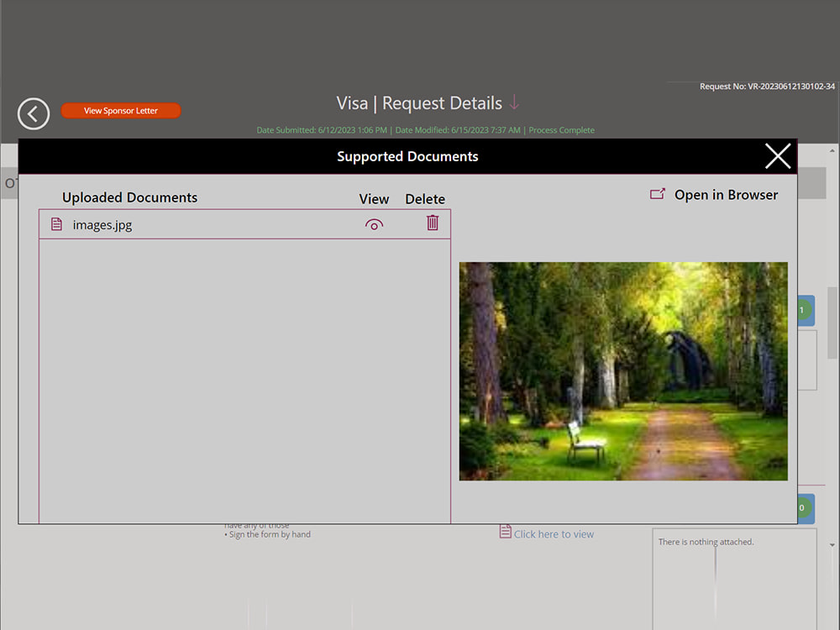Image resolution: width=840 pixels, height=630 pixels.
Task: Close the Supported Documents dialog
Action: (777, 156)
